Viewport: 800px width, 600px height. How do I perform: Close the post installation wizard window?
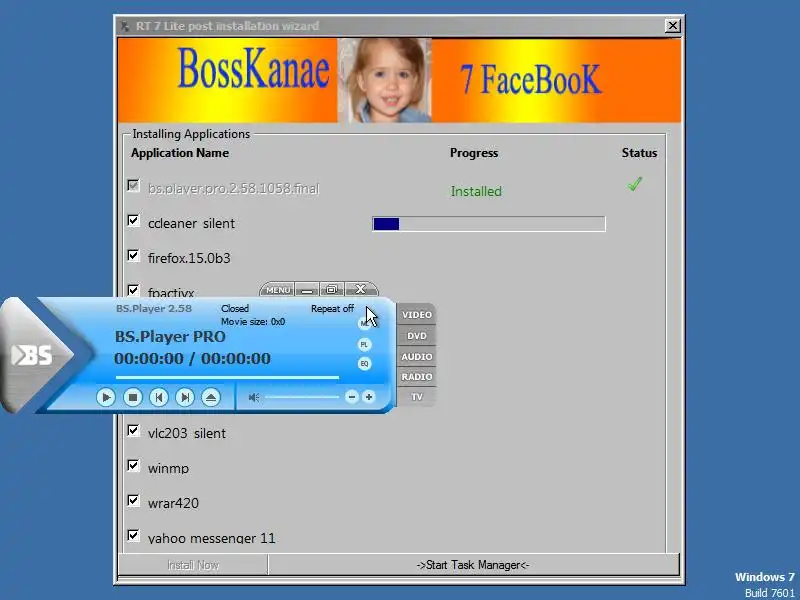click(672, 26)
